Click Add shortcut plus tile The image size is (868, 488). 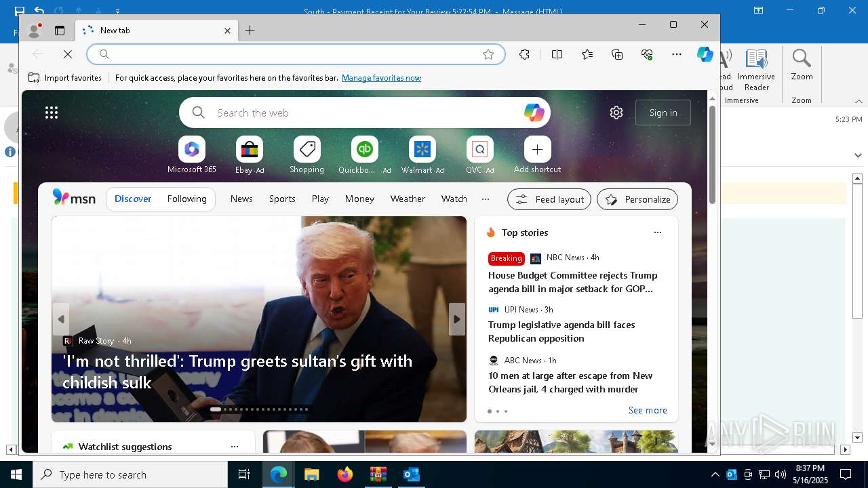point(537,155)
